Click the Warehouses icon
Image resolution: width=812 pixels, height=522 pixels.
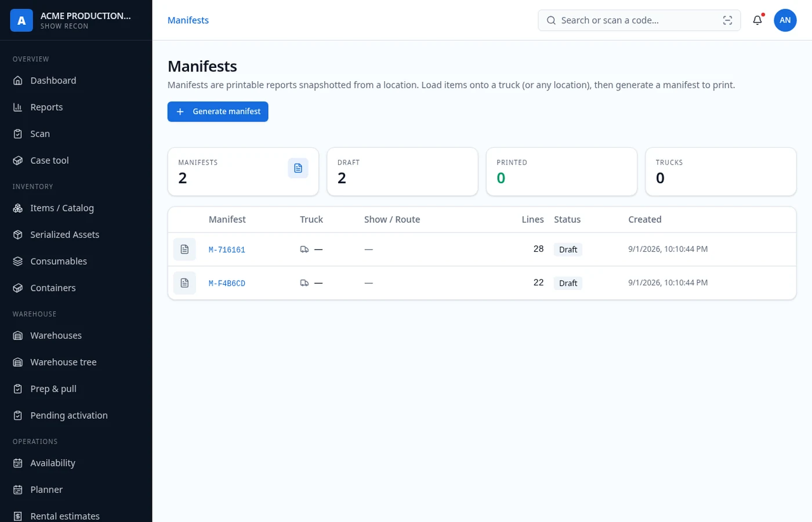18,336
